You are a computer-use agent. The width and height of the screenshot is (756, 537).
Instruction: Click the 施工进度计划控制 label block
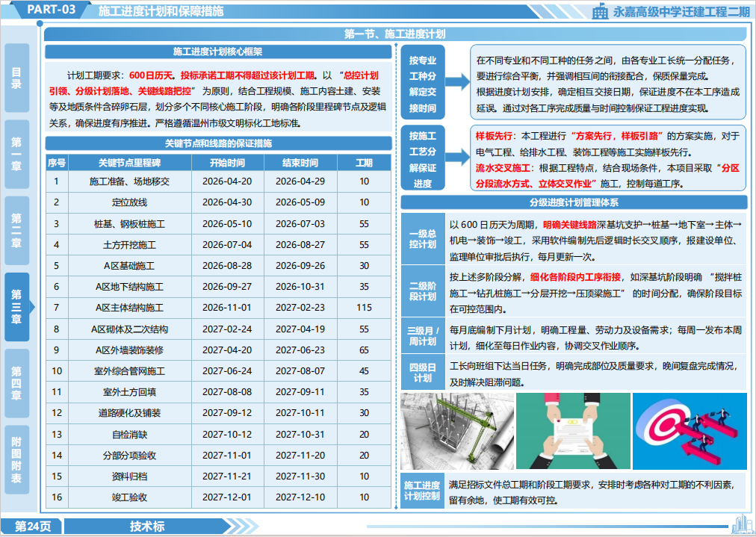(422, 491)
